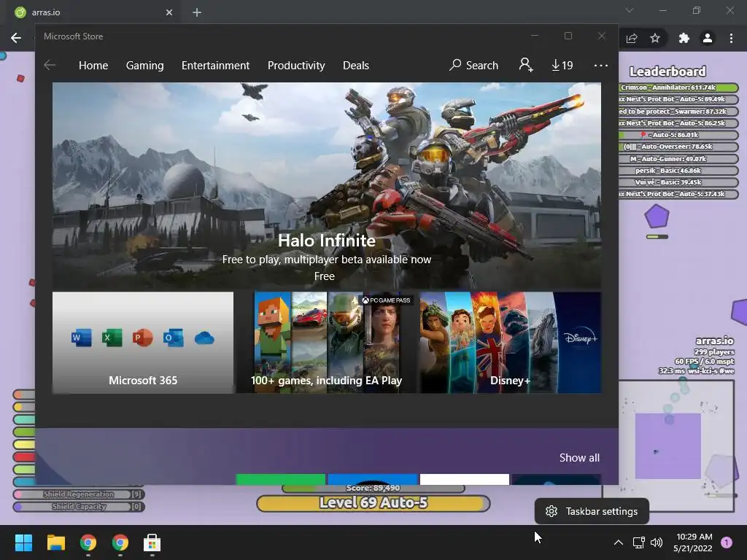Go back in Microsoft Store

(50, 65)
